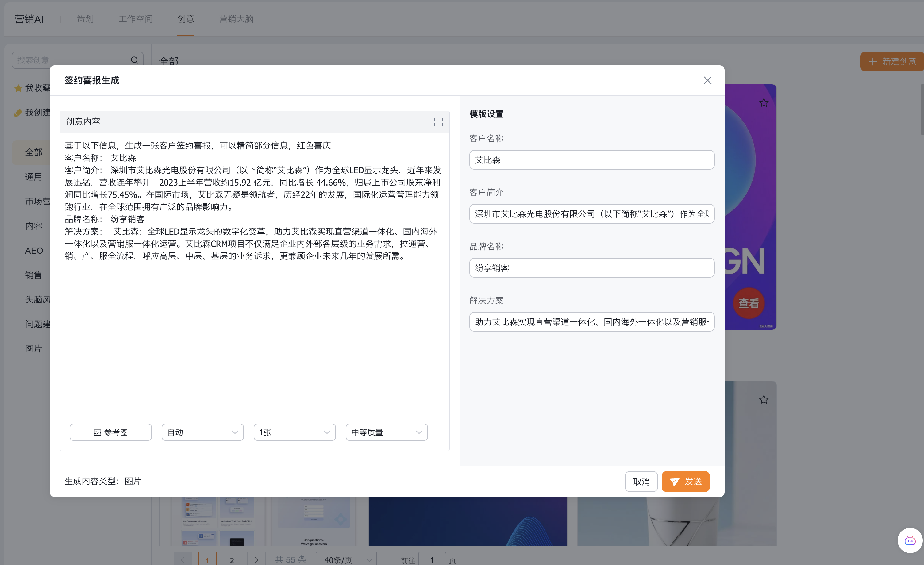This screenshot has height=565, width=924.
Task: Open the 中等质量 quality dropdown
Action: click(x=386, y=432)
